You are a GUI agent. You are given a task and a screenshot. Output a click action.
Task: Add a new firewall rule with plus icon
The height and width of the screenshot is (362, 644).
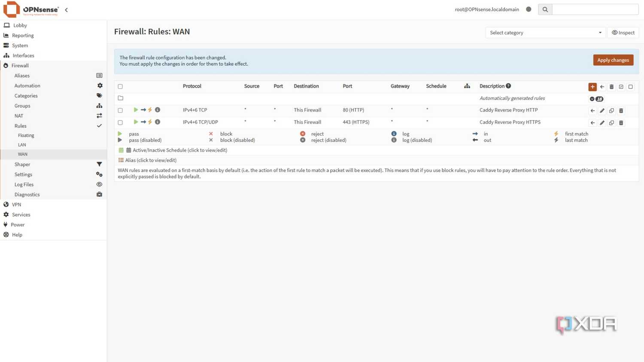[x=592, y=87]
